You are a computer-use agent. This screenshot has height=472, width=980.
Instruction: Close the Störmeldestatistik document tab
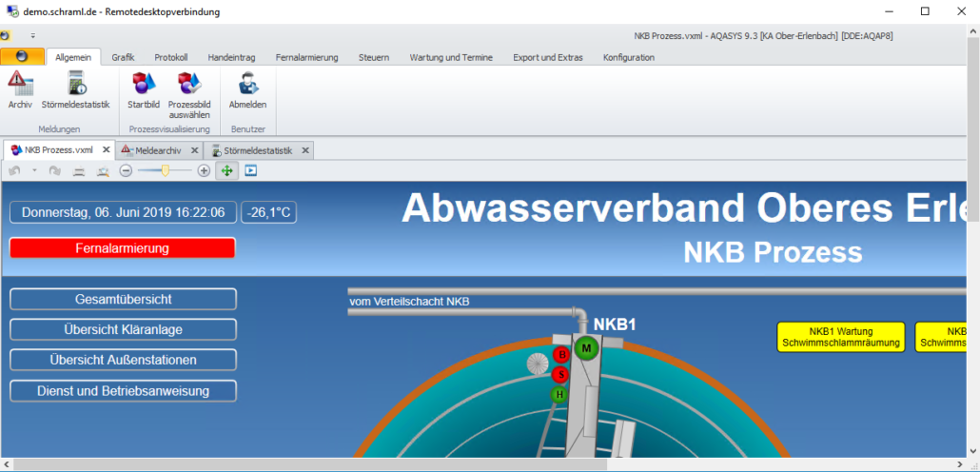(x=305, y=150)
